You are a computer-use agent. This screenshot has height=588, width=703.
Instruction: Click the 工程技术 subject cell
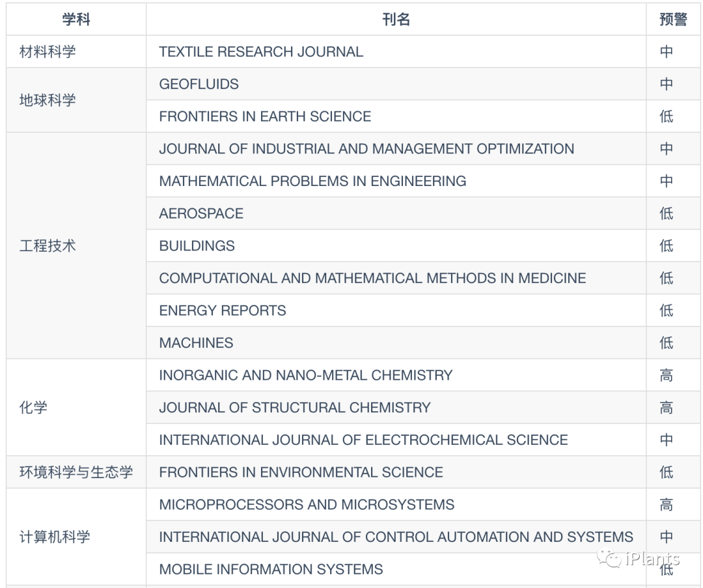[48, 246]
